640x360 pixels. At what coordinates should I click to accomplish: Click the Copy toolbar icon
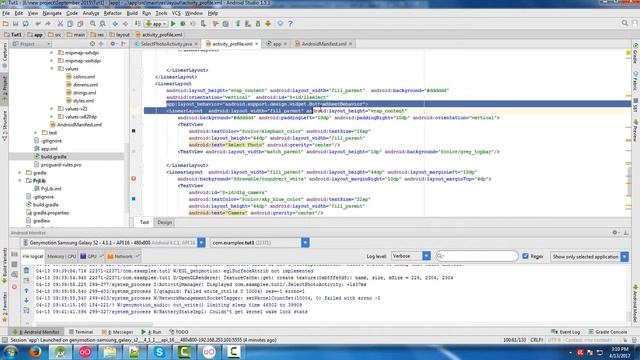click(x=70, y=24)
